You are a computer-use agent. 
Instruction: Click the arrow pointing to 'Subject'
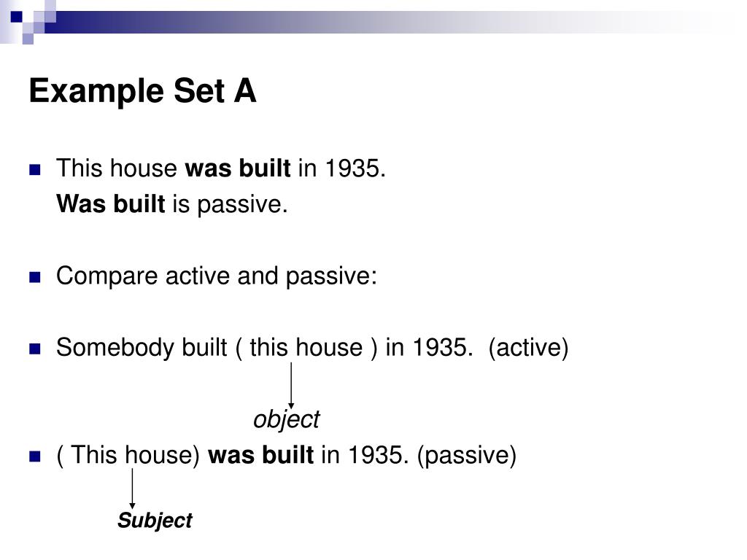tap(133, 489)
